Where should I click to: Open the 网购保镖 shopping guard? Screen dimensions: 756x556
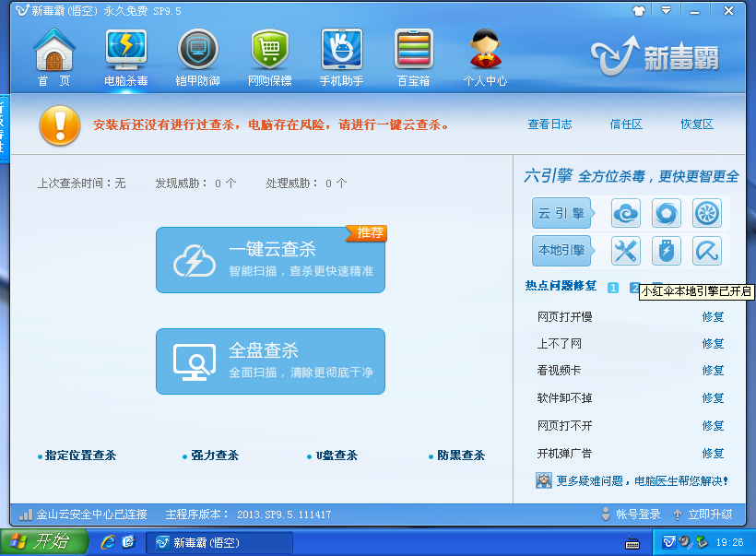[x=269, y=57]
